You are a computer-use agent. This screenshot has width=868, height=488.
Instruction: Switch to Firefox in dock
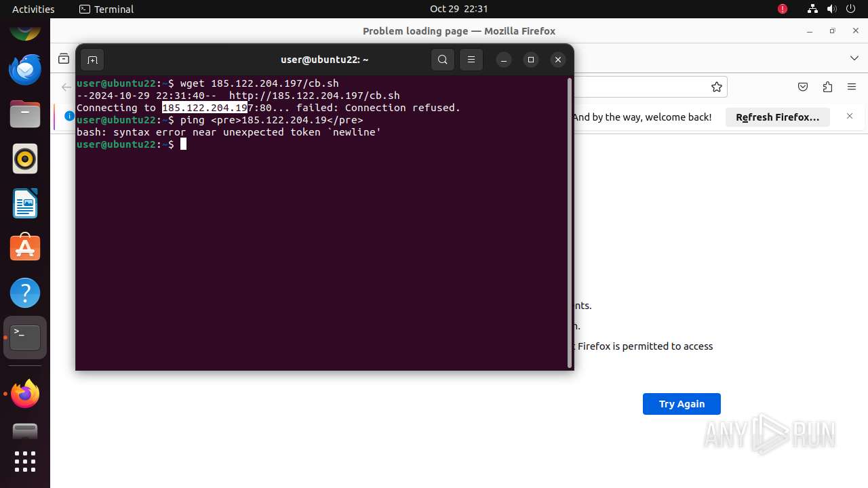[25, 394]
